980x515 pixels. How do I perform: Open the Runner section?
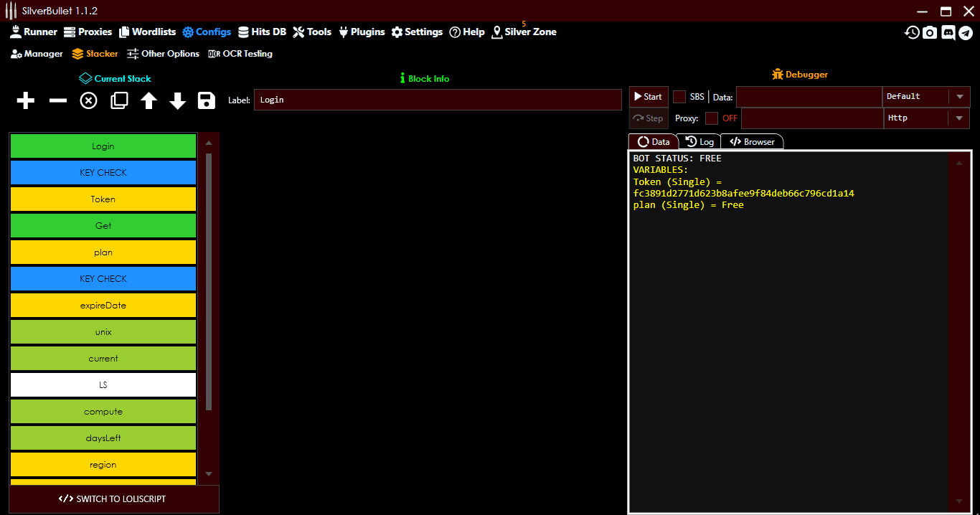click(x=34, y=32)
